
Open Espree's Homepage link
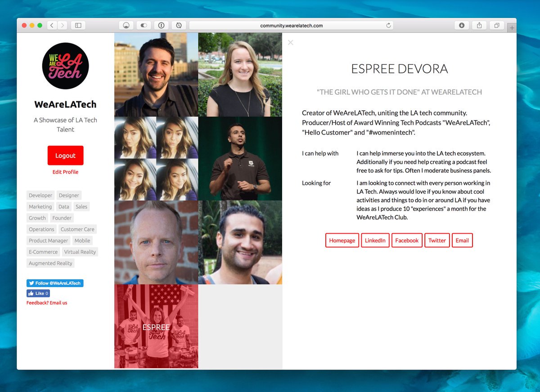pos(342,240)
